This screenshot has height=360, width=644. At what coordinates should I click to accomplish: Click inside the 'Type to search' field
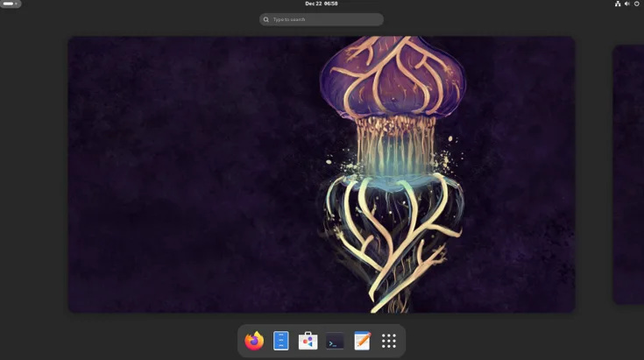(324, 19)
